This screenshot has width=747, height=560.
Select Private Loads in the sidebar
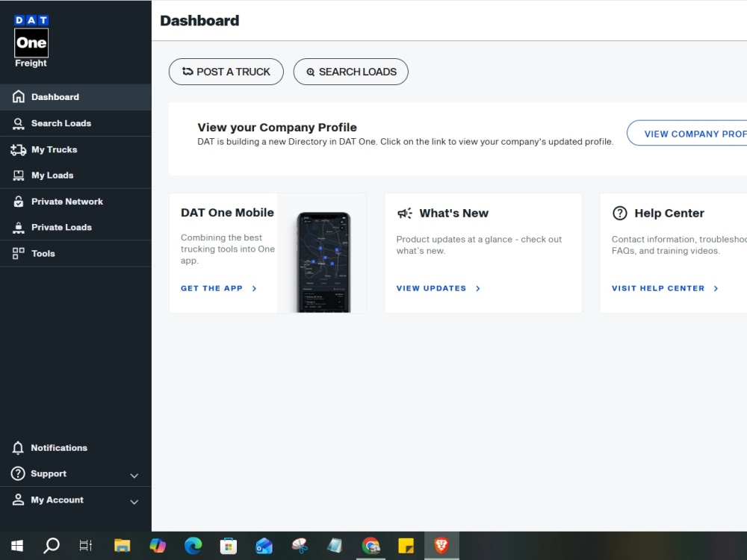tap(75, 228)
